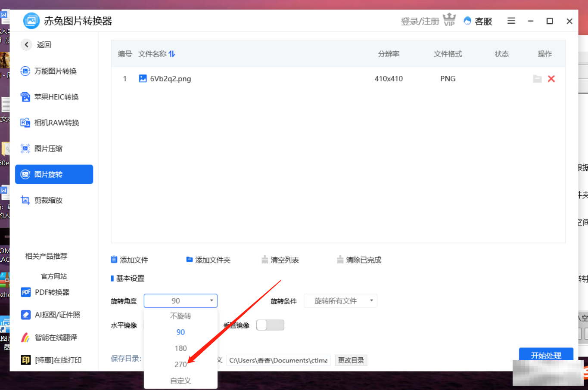Click the sort arrows beside 文件名称
Viewport: 588px width, 390px height.
pyautogui.click(x=172, y=54)
